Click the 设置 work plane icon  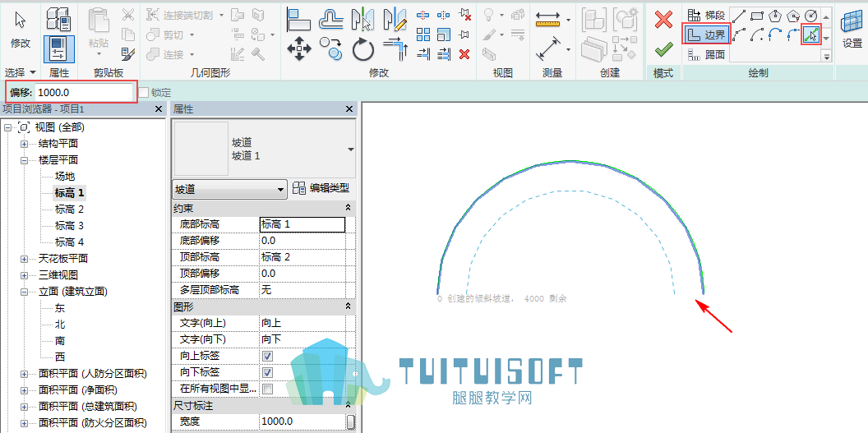(852, 30)
